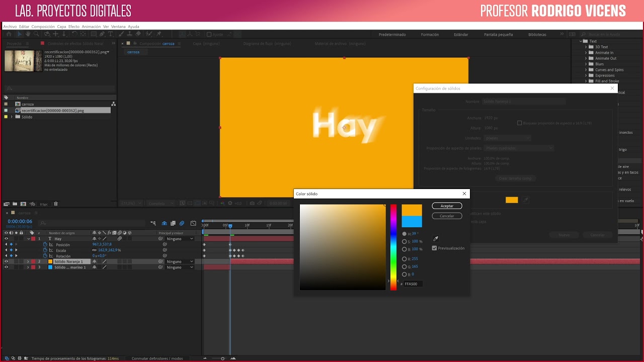Hide the Hay text layer
644x362 pixels.
point(6,239)
